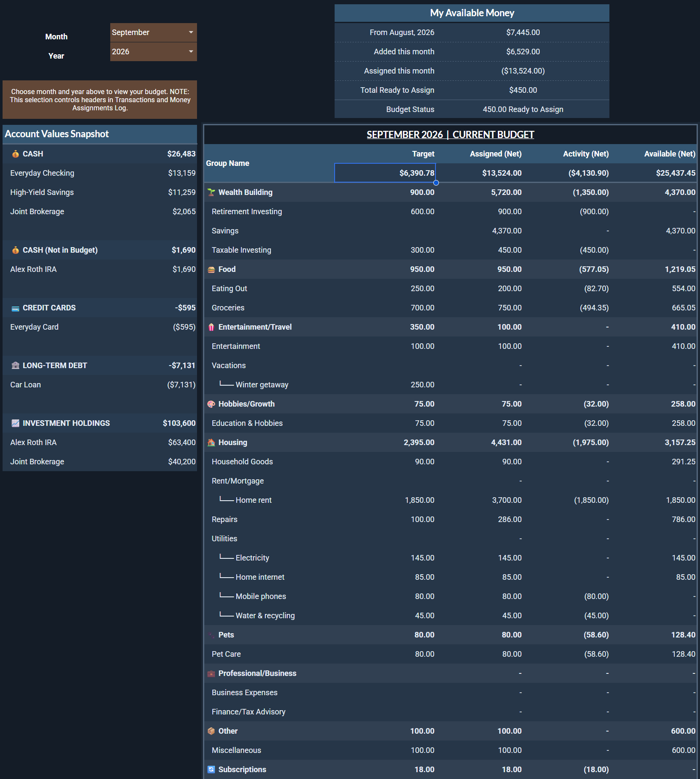Click the refresh icon beside Subscriptions
700x779 pixels.
point(211,770)
